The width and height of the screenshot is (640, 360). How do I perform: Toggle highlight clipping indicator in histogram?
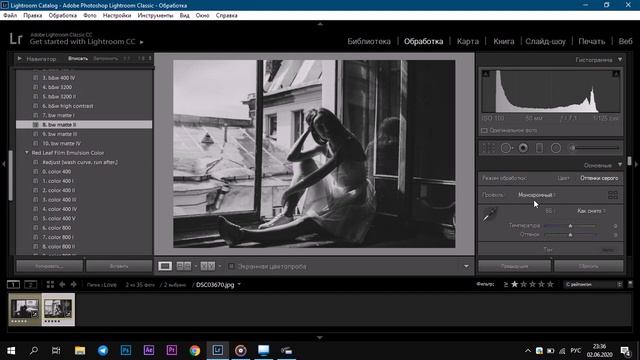coord(616,74)
